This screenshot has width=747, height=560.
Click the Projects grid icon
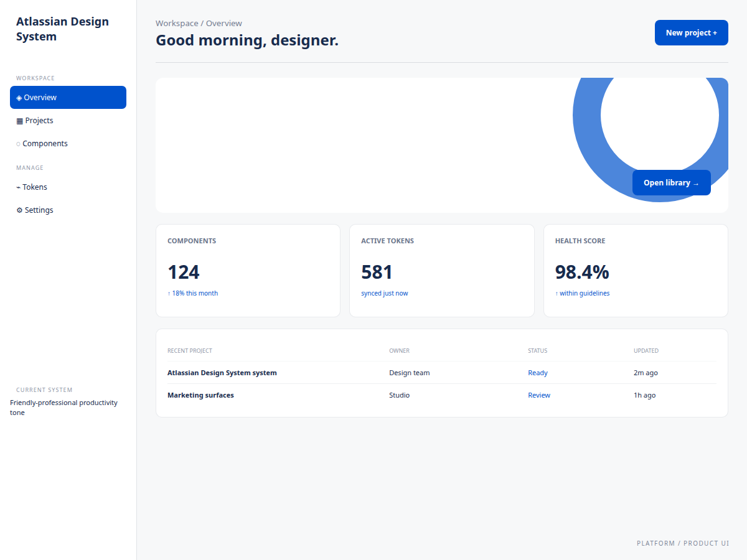click(x=19, y=121)
